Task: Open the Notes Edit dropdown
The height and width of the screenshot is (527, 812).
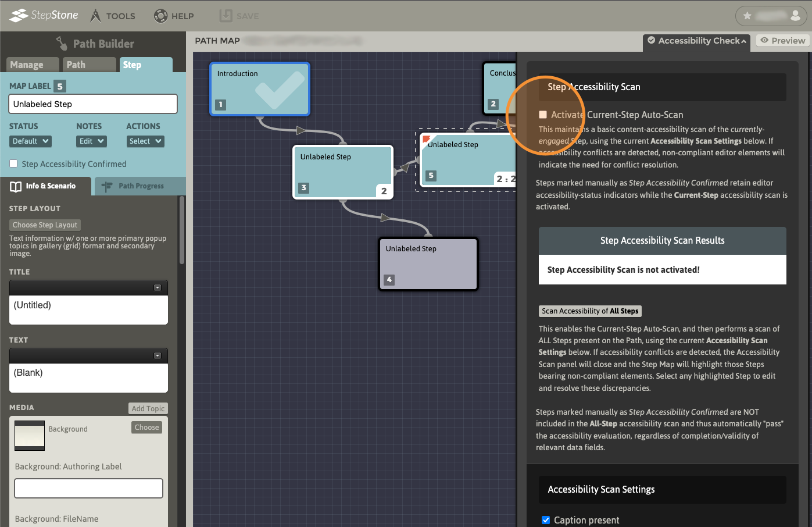Action: (92, 141)
